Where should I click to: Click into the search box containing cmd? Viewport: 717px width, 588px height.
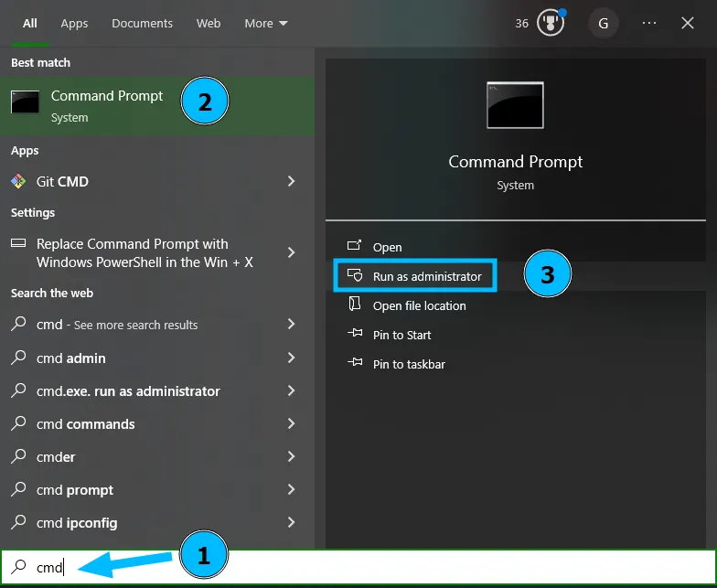click(358, 567)
